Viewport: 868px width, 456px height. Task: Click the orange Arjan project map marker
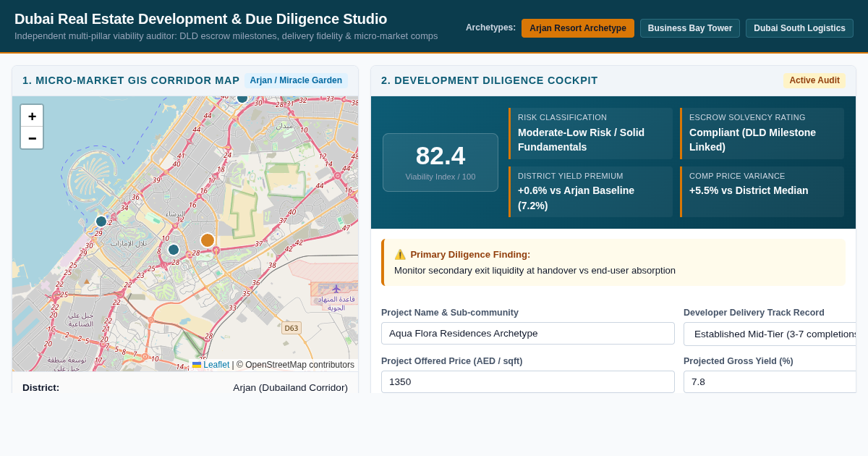click(208, 240)
